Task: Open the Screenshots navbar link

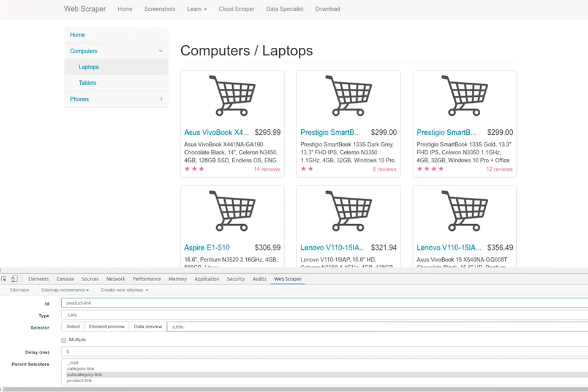Action: [x=160, y=9]
